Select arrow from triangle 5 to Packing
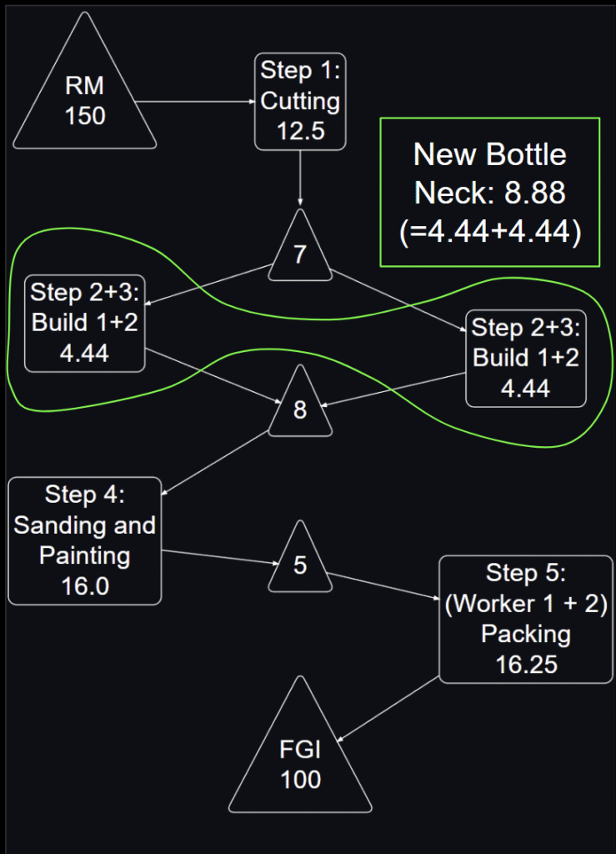 tap(383, 586)
